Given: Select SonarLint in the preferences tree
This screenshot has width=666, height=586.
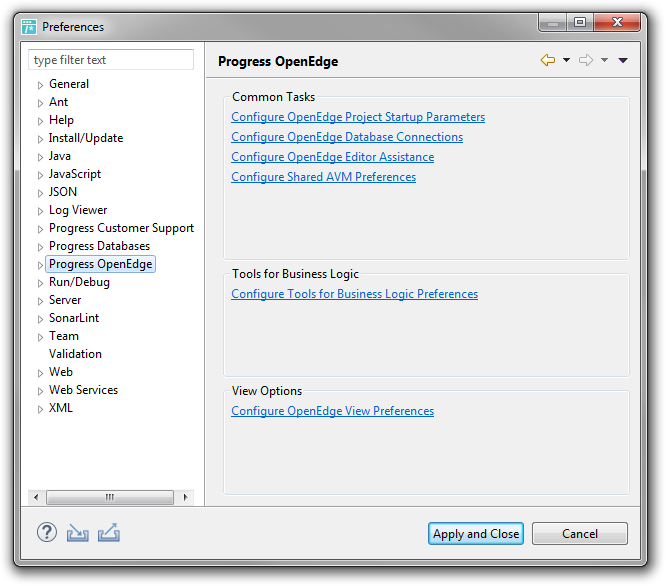Looking at the screenshot, I should pyautogui.click(x=74, y=318).
